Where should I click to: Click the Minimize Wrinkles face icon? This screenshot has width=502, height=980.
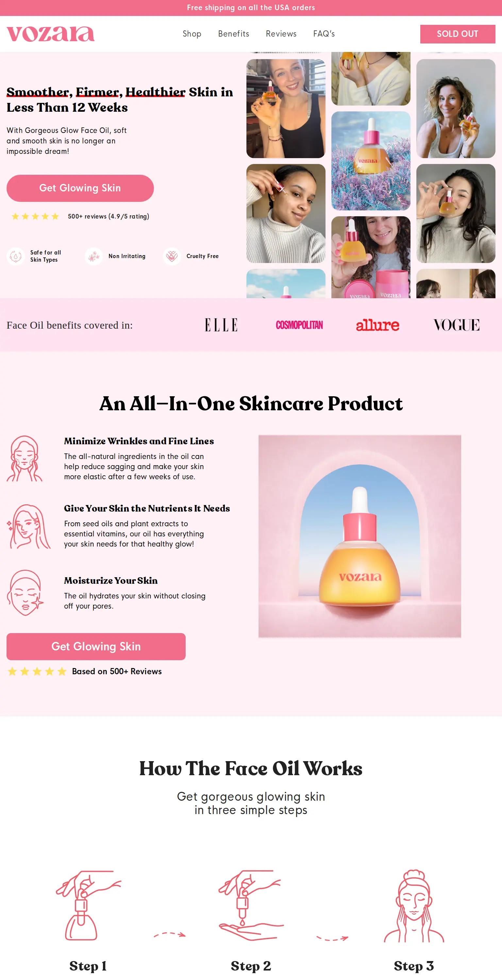pos(25,458)
